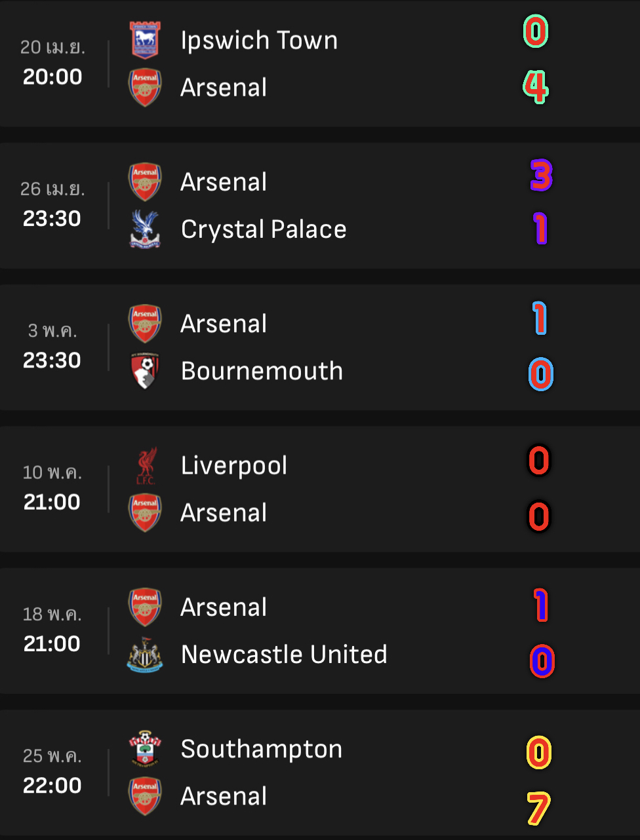Click Arsenal's score of 7 against Southampton
The height and width of the screenshot is (840, 640).
click(x=538, y=809)
